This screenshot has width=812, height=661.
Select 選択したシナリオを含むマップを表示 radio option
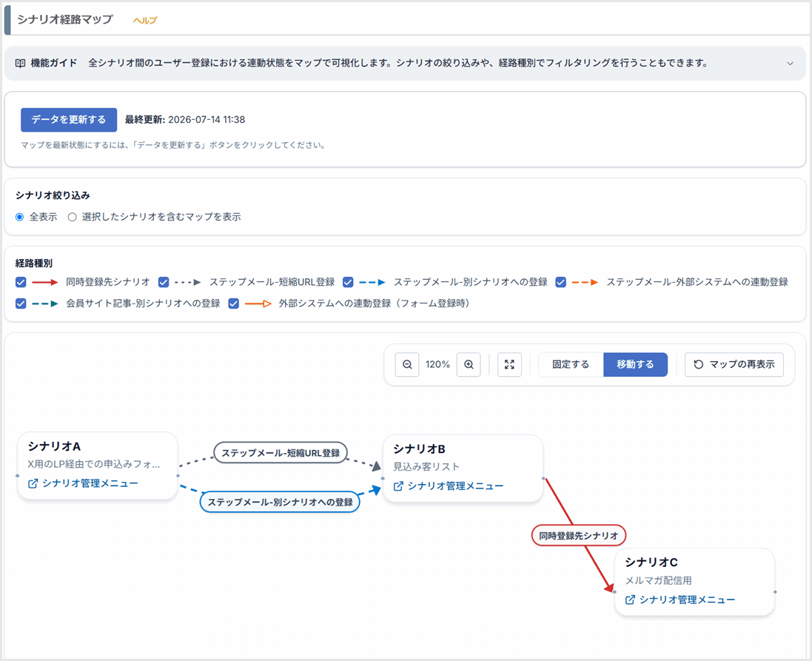click(x=73, y=217)
